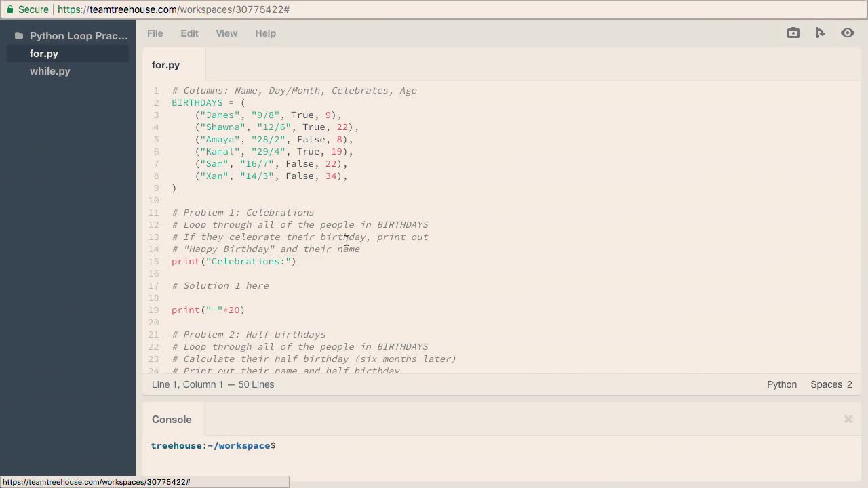This screenshot has height=488, width=868.
Task: Fork the workspace with the fork icon
Action: (821, 33)
